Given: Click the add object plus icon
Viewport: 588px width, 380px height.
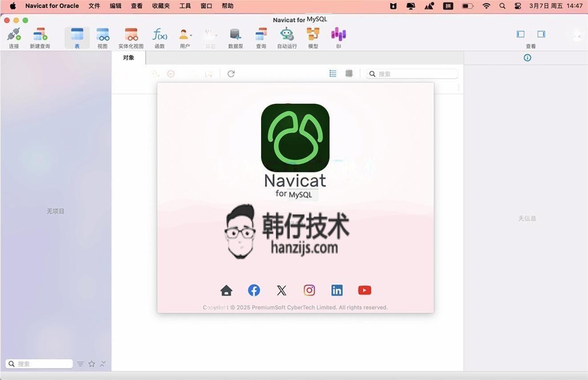Looking at the screenshot, I should click(154, 74).
